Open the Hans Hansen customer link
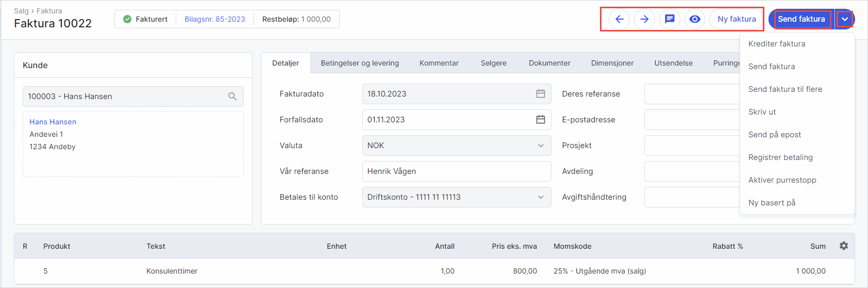868x288 pixels. pyautogui.click(x=53, y=122)
